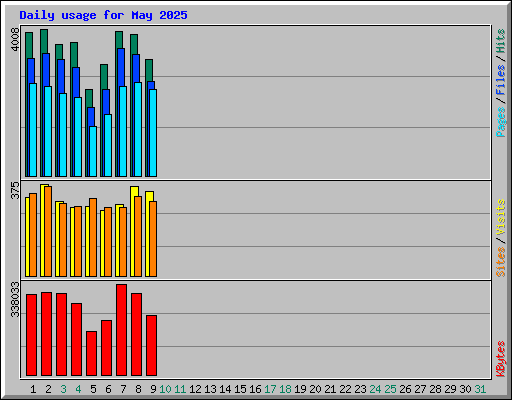Select day 25 on the x-axis
512x400 pixels.
tap(390, 389)
